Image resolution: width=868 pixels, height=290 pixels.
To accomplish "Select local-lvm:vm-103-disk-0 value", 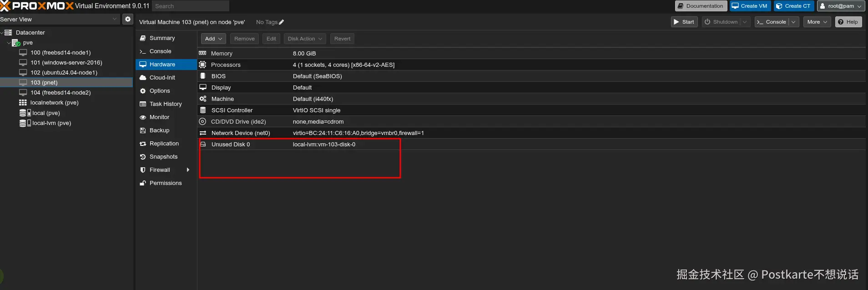I will click(324, 144).
